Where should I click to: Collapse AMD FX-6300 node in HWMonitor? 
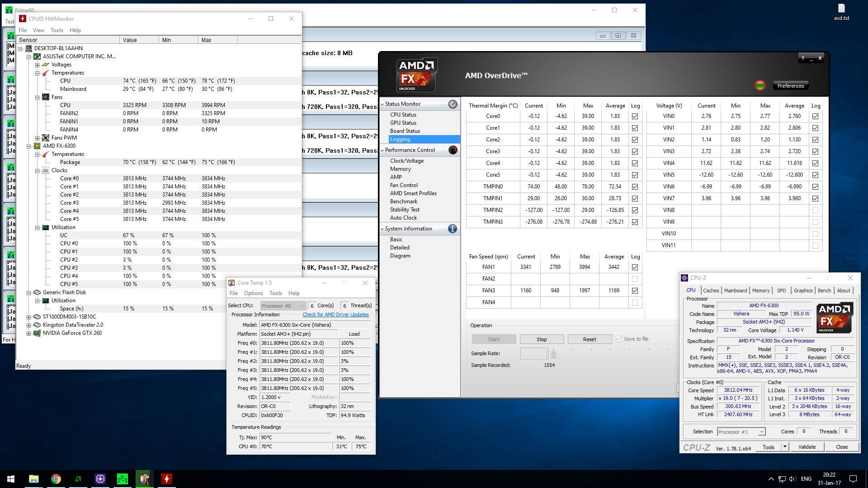pos(29,146)
